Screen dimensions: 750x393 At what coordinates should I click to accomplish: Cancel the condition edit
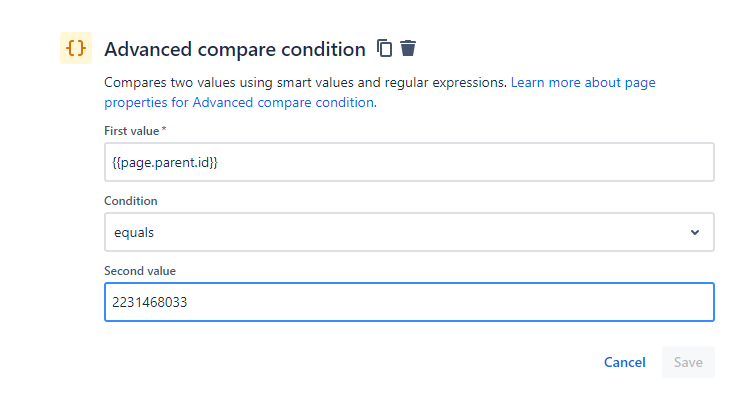[624, 362]
